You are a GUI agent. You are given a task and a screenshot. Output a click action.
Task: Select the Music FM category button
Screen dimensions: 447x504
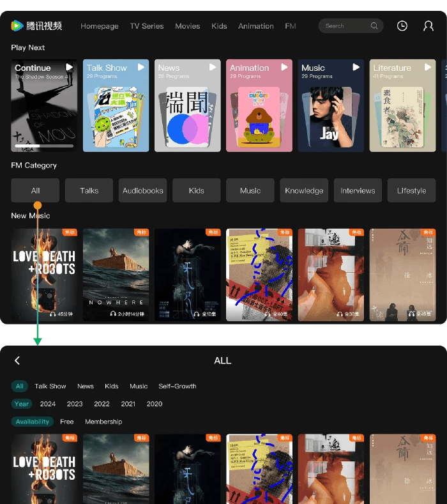250,190
